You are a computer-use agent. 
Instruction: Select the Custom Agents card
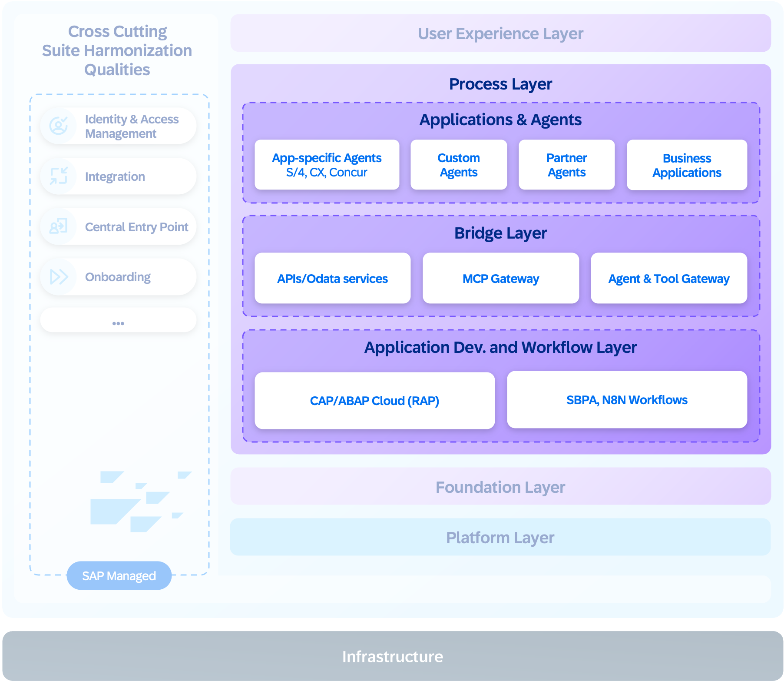pos(459,165)
